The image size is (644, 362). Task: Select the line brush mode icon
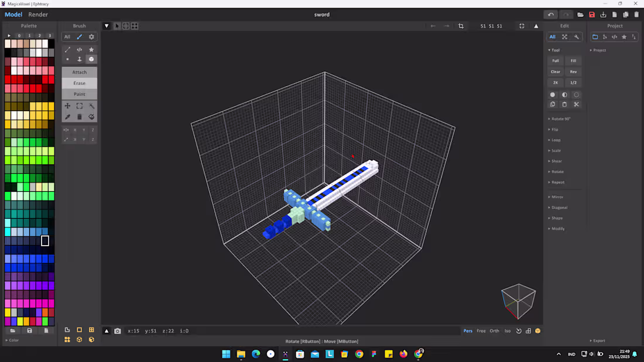67,50
